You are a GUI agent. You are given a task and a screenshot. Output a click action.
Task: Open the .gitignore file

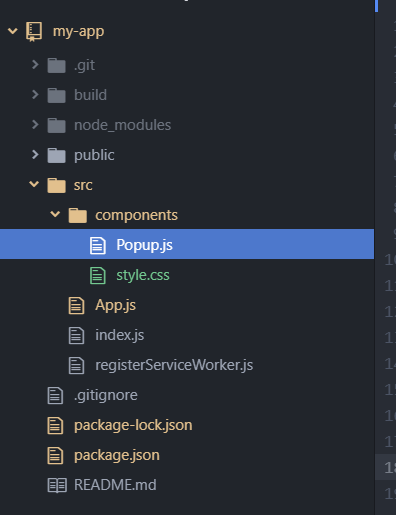[106, 395]
